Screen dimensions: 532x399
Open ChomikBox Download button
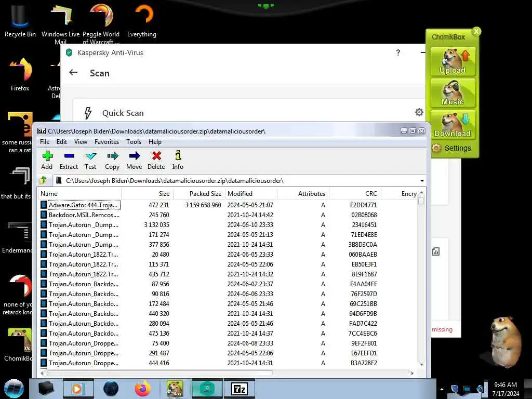click(453, 125)
